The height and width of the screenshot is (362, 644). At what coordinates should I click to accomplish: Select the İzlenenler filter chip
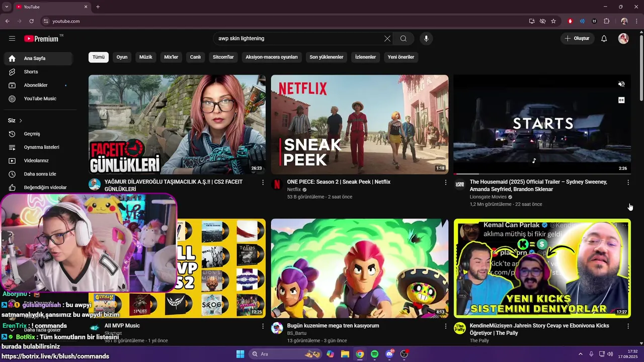(366, 57)
